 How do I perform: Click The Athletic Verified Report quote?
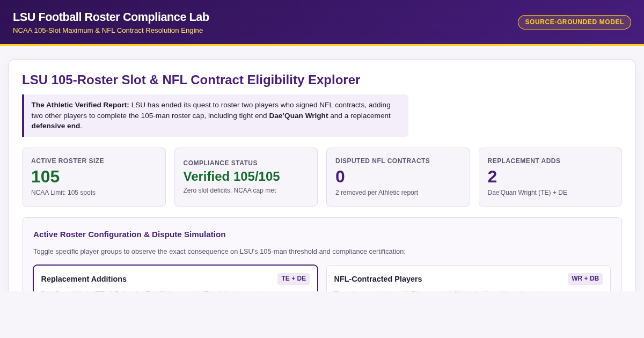point(215,115)
